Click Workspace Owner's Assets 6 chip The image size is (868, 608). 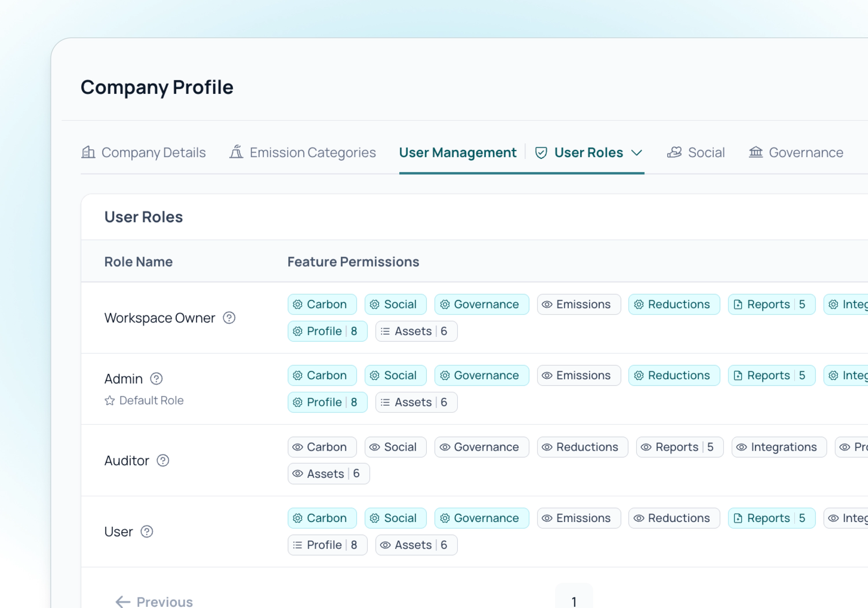pyautogui.click(x=416, y=331)
